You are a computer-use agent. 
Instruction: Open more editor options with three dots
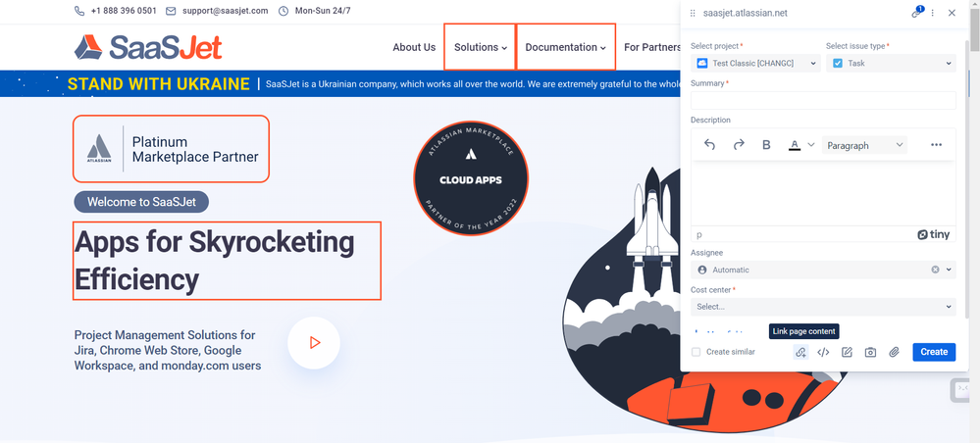[x=936, y=145]
